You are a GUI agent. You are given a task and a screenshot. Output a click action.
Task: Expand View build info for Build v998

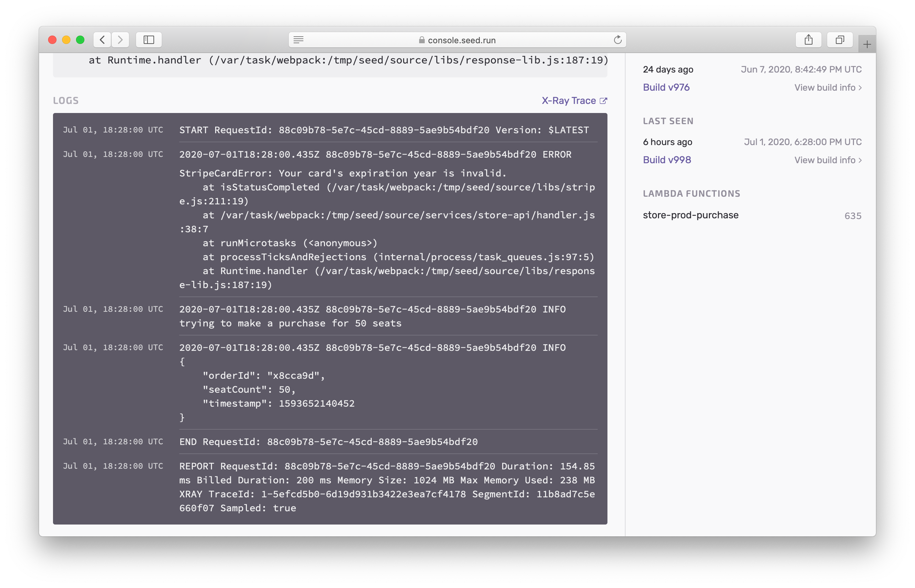click(827, 160)
